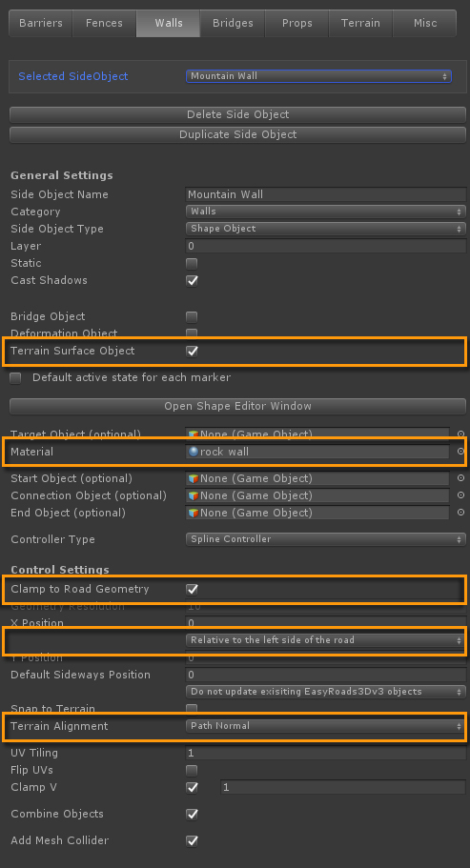
Task: Click the rock wall material sphere icon
Action: 194,452
